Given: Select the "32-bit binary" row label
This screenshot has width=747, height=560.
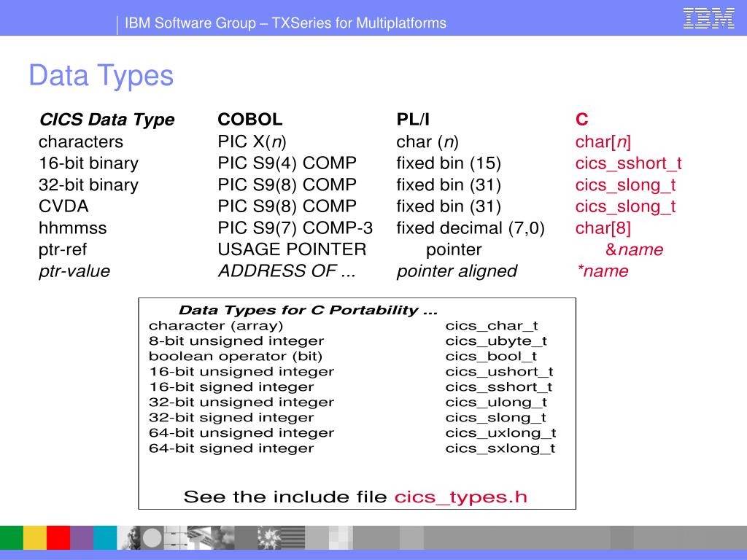Looking at the screenshot, I should tap(88, 184).
